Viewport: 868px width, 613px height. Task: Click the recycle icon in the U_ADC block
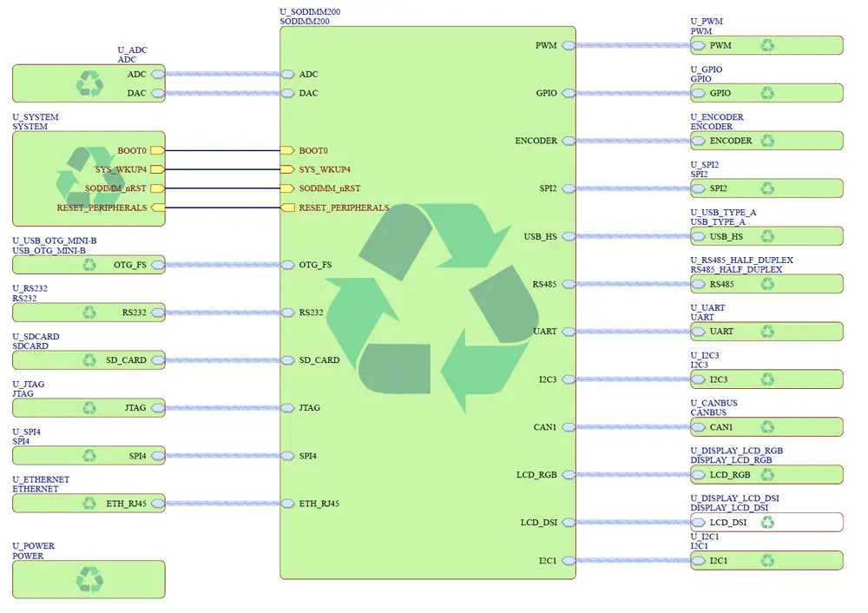(89, 83)
